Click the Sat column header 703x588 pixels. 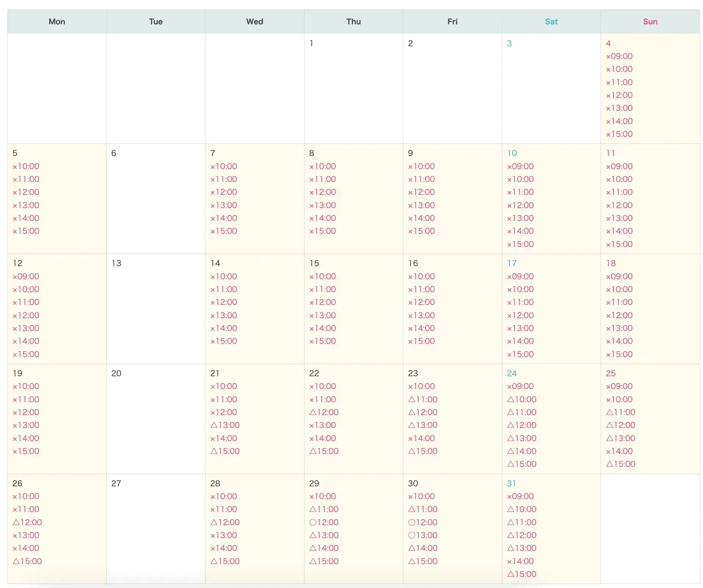551,21
